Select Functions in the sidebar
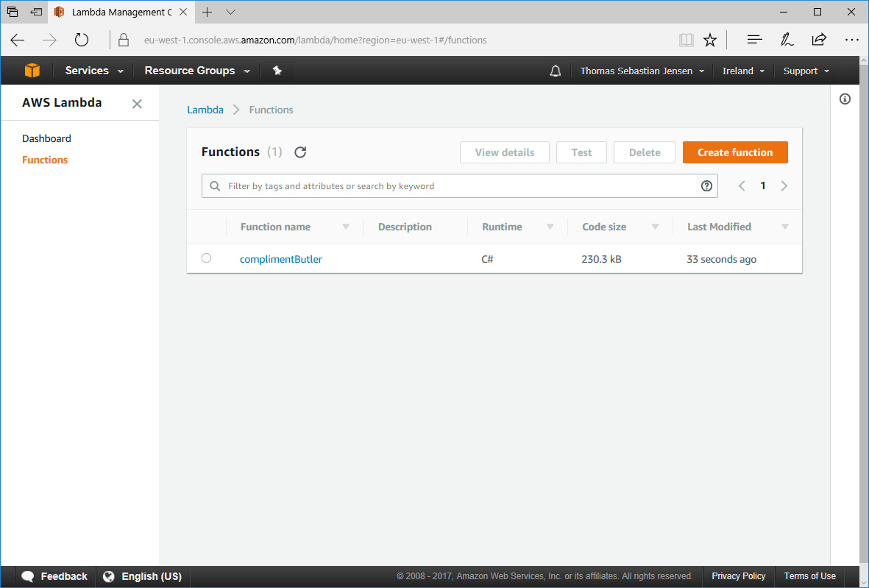The width and height of the screenshot is (869, 588). (x=45, y=160)
